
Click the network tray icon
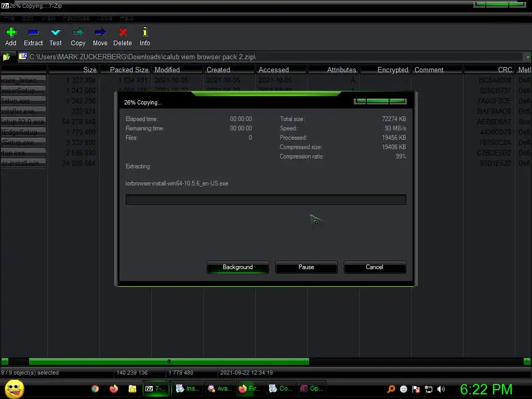point(429,389)
